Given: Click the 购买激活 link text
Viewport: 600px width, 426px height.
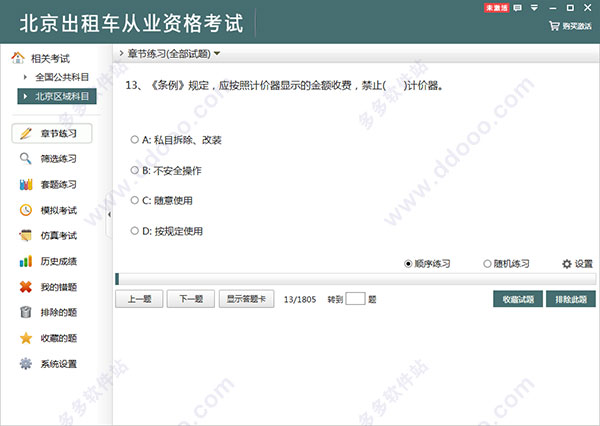Looking at the screenshot, I should [577, 26].
